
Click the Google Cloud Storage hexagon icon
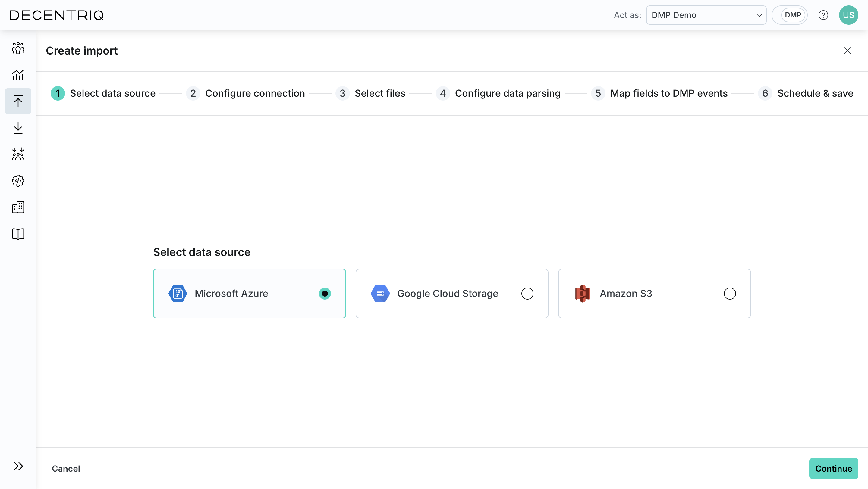tap(380, 294)
